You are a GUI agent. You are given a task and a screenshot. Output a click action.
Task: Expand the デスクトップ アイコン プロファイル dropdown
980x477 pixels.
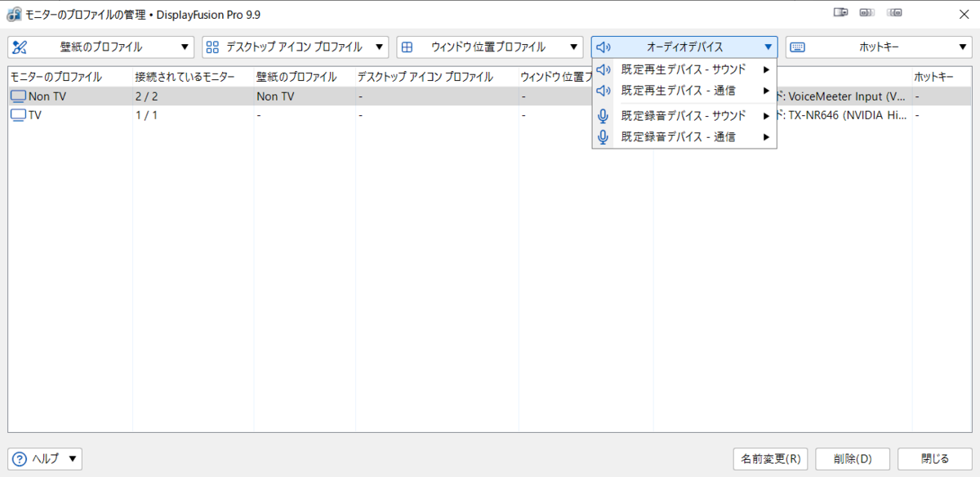[x=378, y=47]
